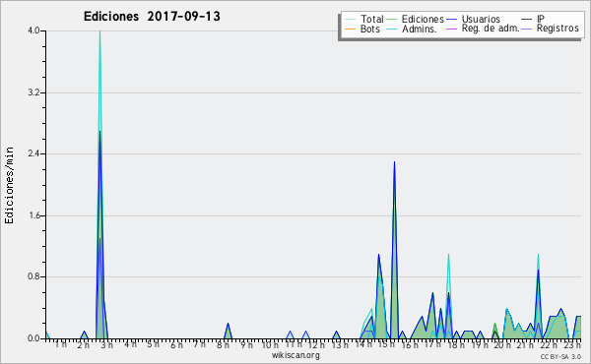Click the Usuarios legend label
The width and height of the screenshot is (591, 364).
pyautogui.click(x=481, y=19)
